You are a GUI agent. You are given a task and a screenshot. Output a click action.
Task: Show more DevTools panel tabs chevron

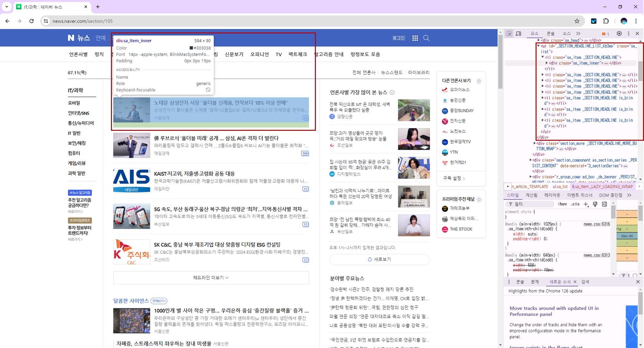(x=578, y=33)
